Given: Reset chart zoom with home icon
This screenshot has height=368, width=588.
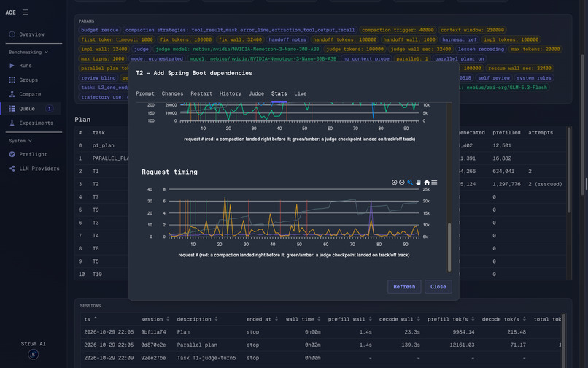Looking at the screenshot, I should 427,182.
